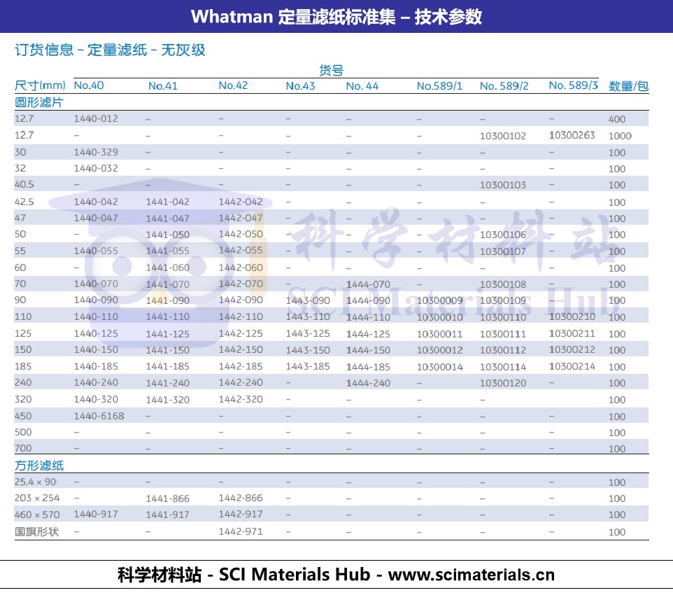Select part number 10300263
This screenshot has height=616, width=673.
(x=572, y=135)
